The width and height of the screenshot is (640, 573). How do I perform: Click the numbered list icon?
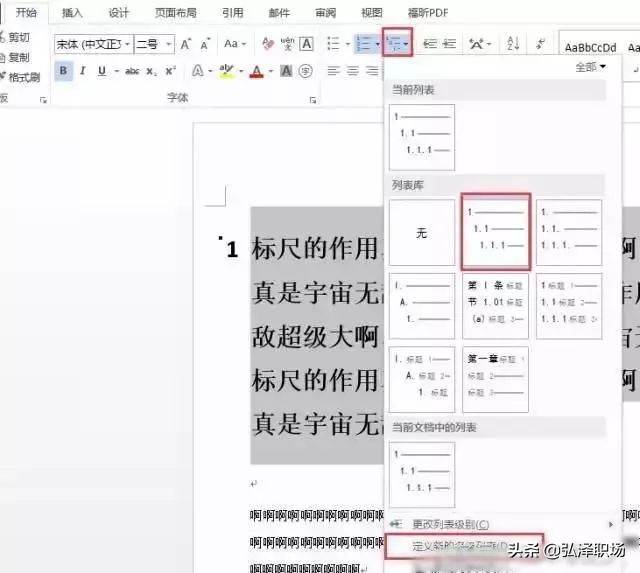pos(363,44)
